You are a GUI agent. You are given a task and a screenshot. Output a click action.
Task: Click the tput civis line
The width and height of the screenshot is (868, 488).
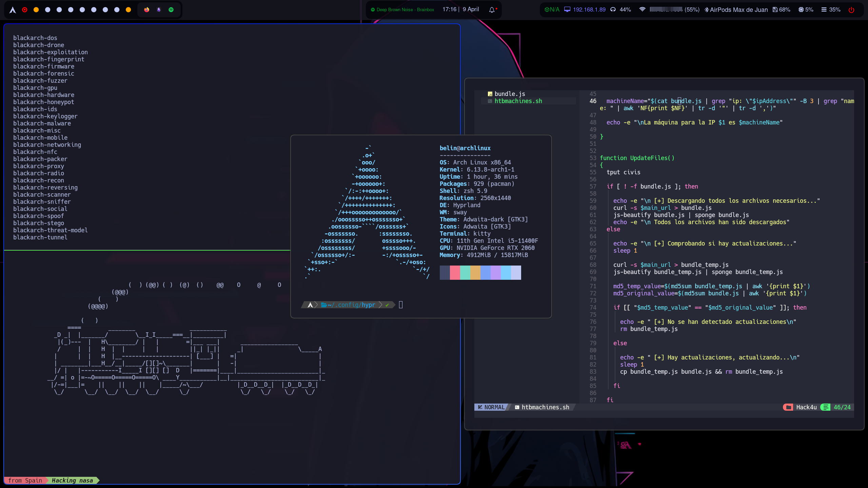point(623,172)
